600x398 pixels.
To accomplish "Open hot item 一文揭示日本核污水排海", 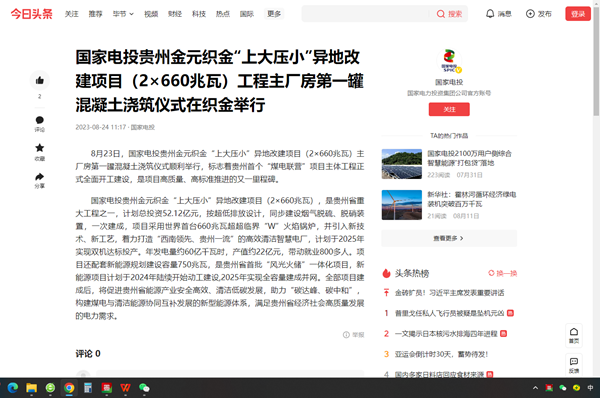I will pos(446,334).
